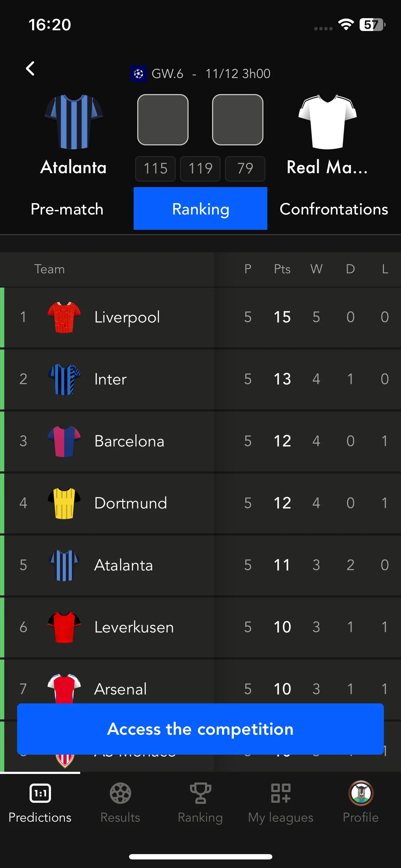Switch to the Confrontations tab
This screenshot has width=401, height=868.
tap(334, 209)
